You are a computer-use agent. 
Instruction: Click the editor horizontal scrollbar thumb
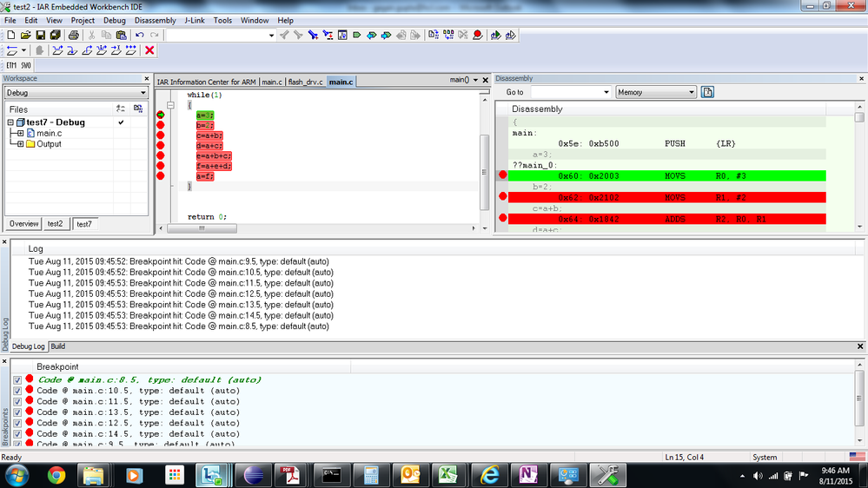point(202,228)
